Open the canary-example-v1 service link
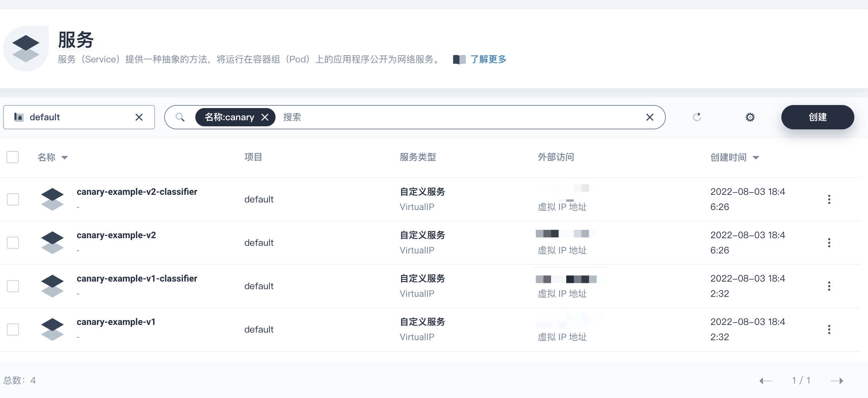 pyautogui.click(x=116, y=322)
